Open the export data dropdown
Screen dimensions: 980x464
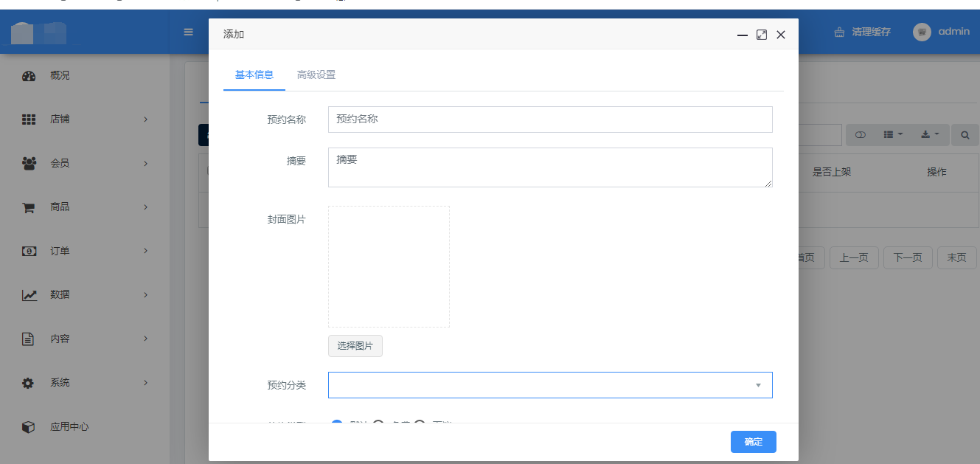(x=930, y=135)
